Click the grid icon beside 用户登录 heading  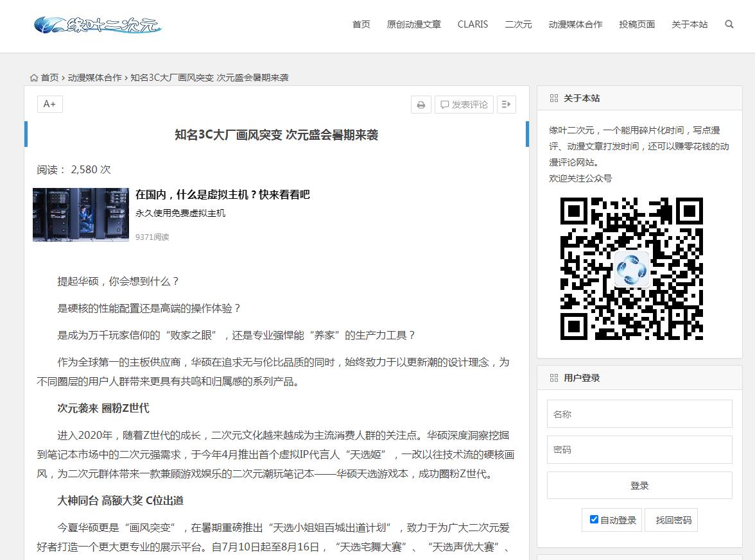click(553, 378)
